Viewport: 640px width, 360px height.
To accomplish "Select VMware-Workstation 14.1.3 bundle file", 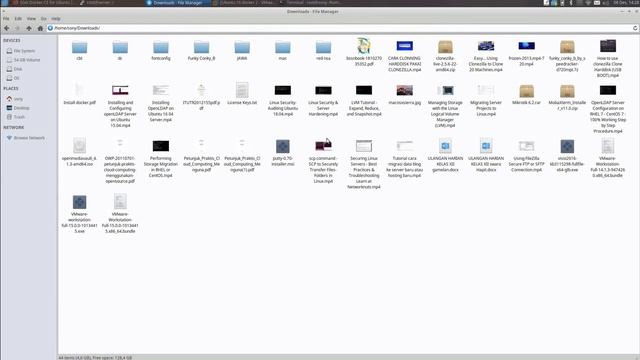I will [608, 158].
